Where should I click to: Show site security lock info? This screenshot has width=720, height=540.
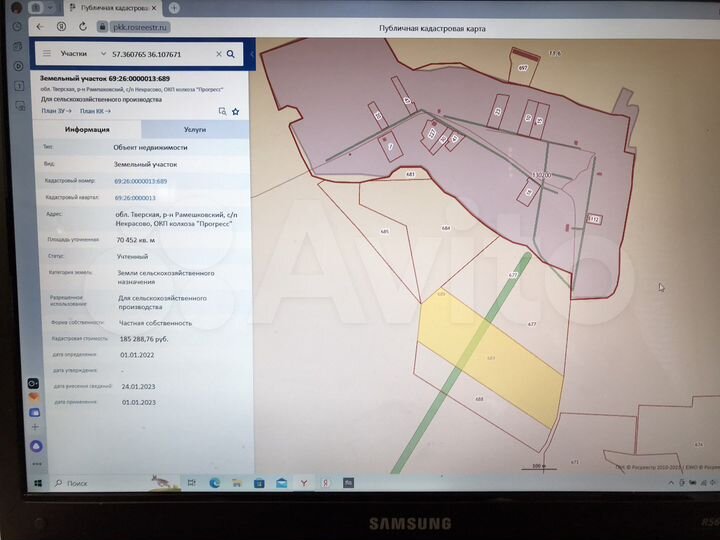tap(102, 27)
